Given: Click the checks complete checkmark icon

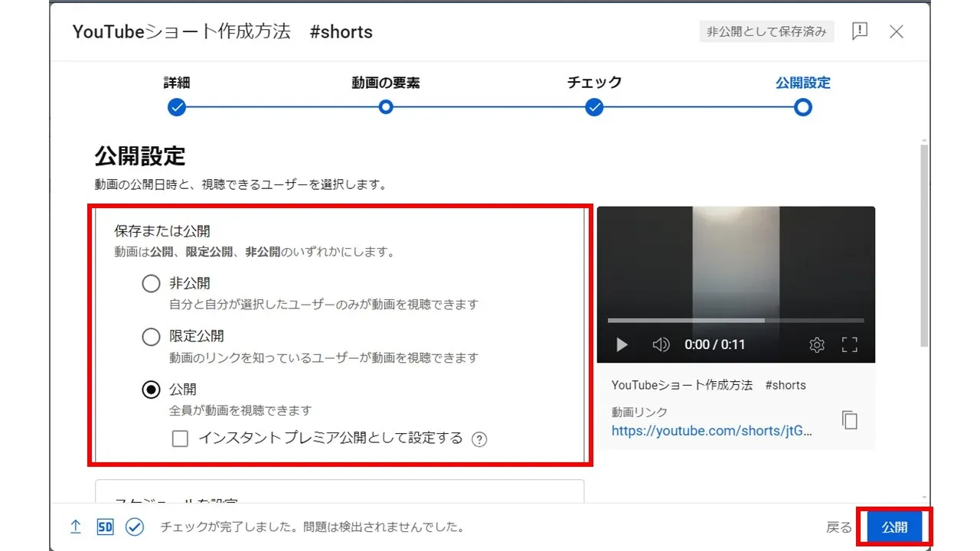Looking at the screenshot, I should pyautogui.click(x=135, y=527).
